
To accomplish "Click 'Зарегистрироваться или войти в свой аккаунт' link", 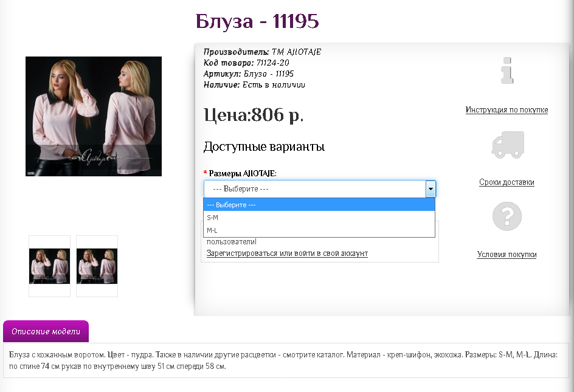I will [286, 253].
